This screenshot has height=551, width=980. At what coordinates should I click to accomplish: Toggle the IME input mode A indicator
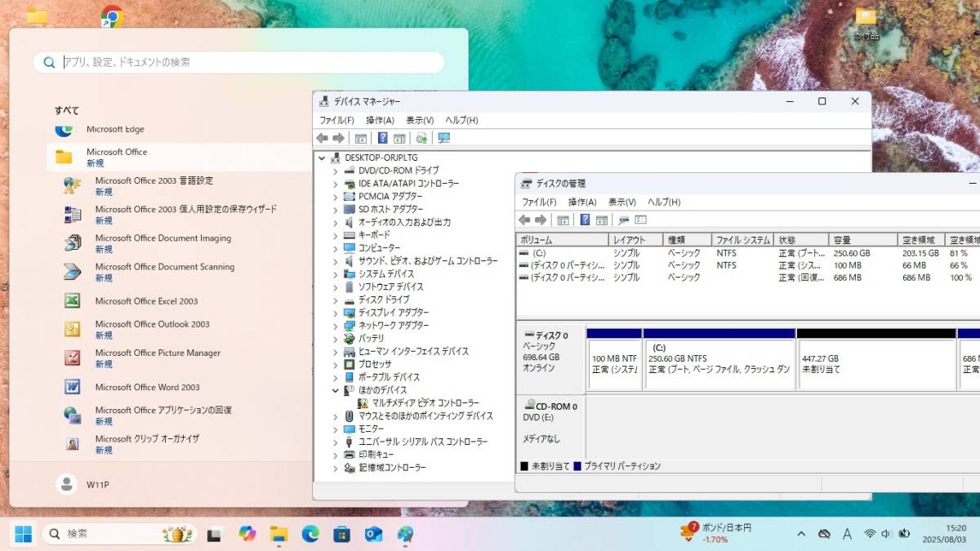pyautogui.click(x=847, y=534)
